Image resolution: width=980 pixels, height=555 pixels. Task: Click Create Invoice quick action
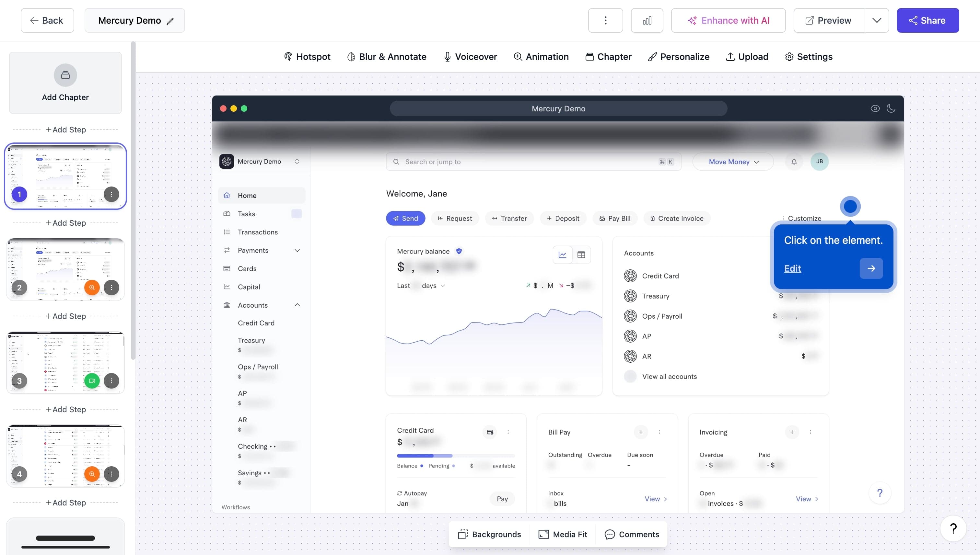tap(677, 219)
